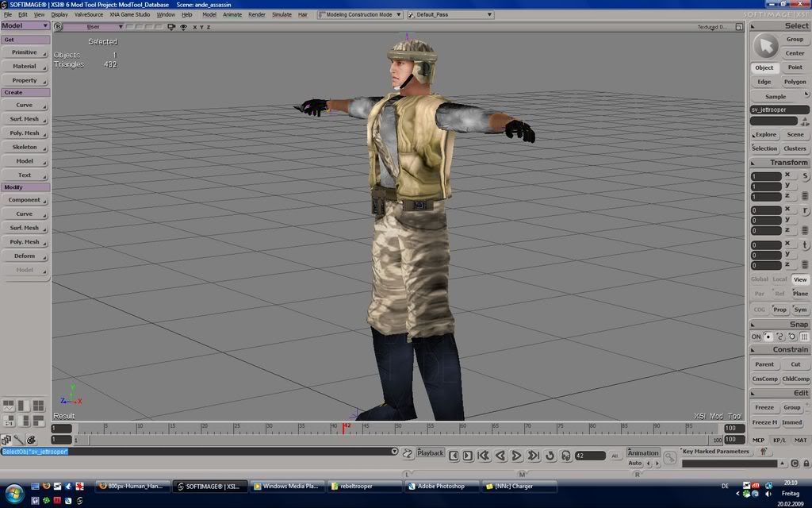Activate the Rotate (r) transform tool
Viewport: 812px width, 508px height.
coord(806,210)
